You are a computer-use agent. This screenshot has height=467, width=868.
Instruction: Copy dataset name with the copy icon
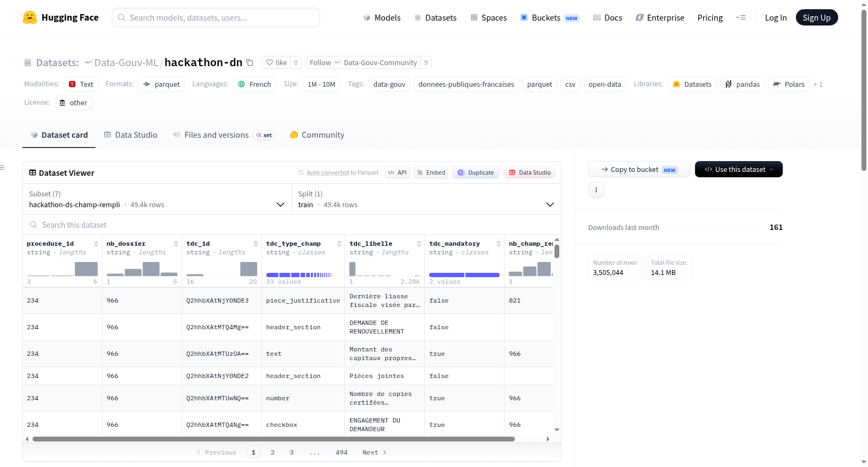coord(250,62)
